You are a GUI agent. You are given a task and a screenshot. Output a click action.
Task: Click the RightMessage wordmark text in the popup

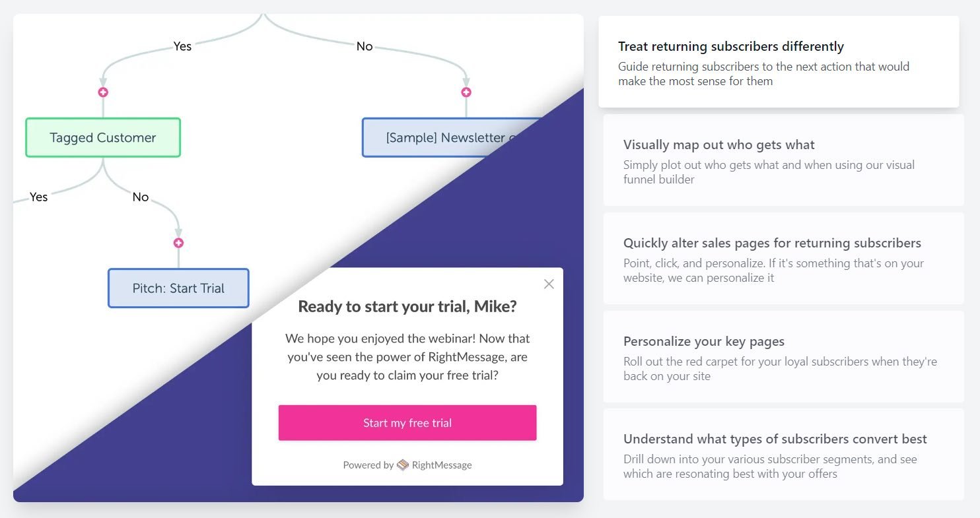[x=441, y=465]
